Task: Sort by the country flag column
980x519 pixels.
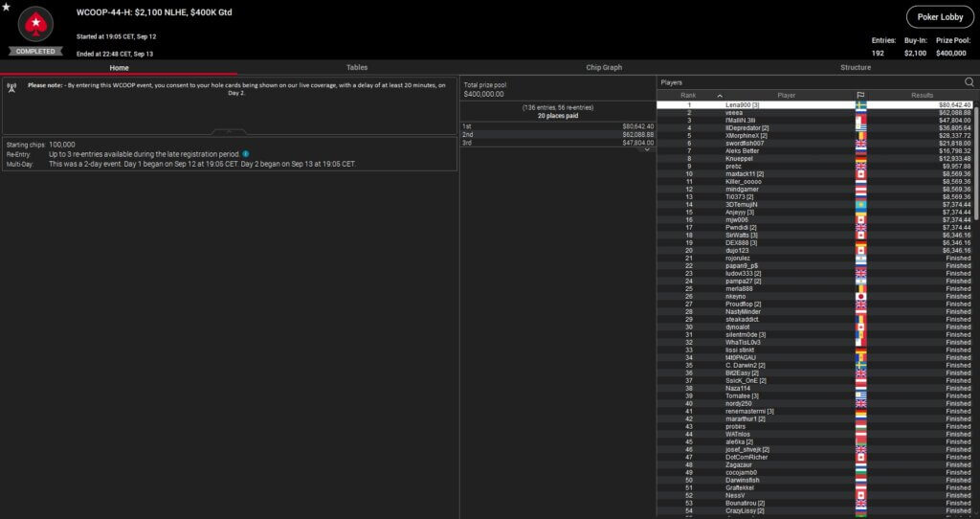Action: 860,96
